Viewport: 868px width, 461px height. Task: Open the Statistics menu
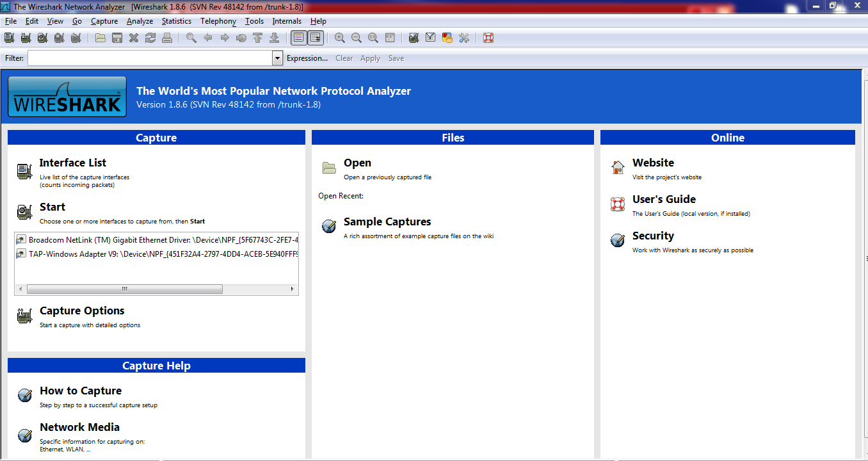coord(176,21)
